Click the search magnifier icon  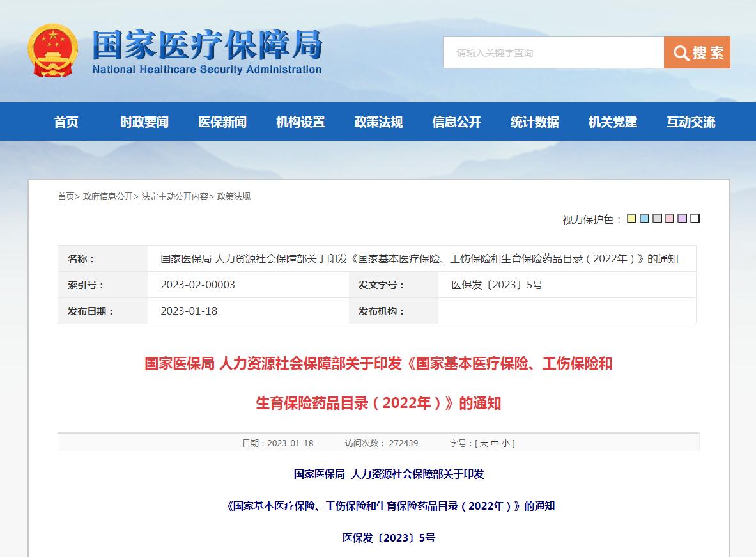click(x=682, y=53)
